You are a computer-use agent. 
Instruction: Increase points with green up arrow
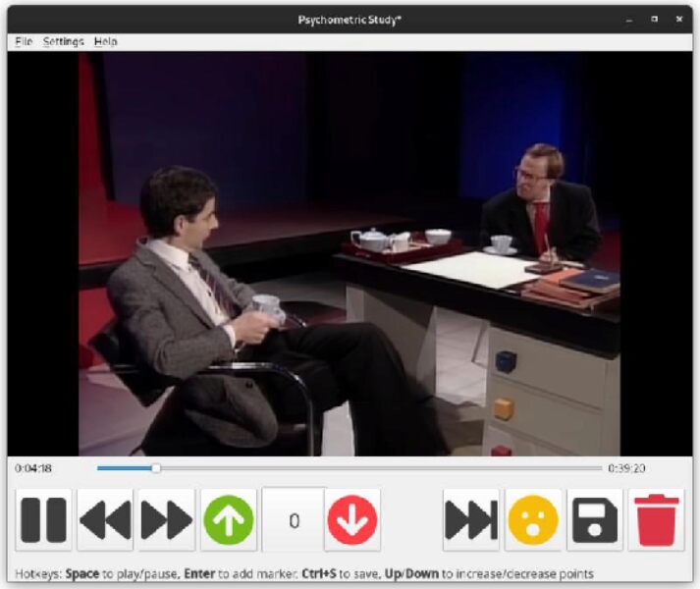pyautogui.click(x=229, y=519)
